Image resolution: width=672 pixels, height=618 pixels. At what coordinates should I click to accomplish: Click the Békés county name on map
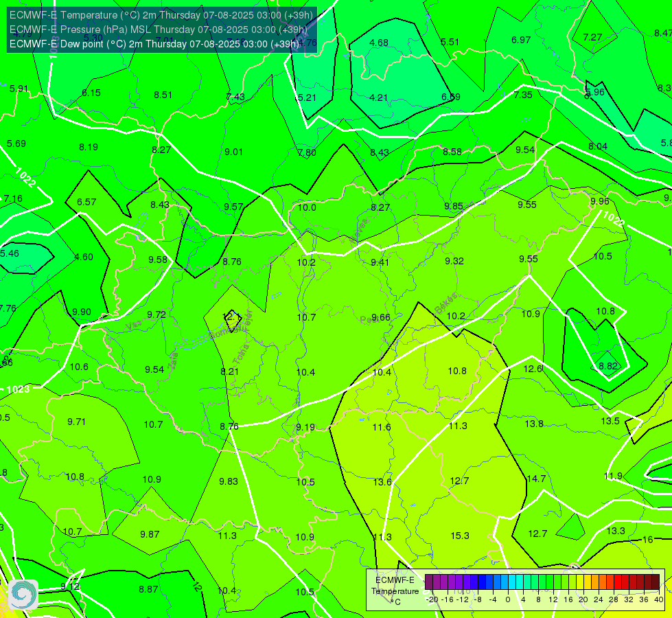(445, 304)
